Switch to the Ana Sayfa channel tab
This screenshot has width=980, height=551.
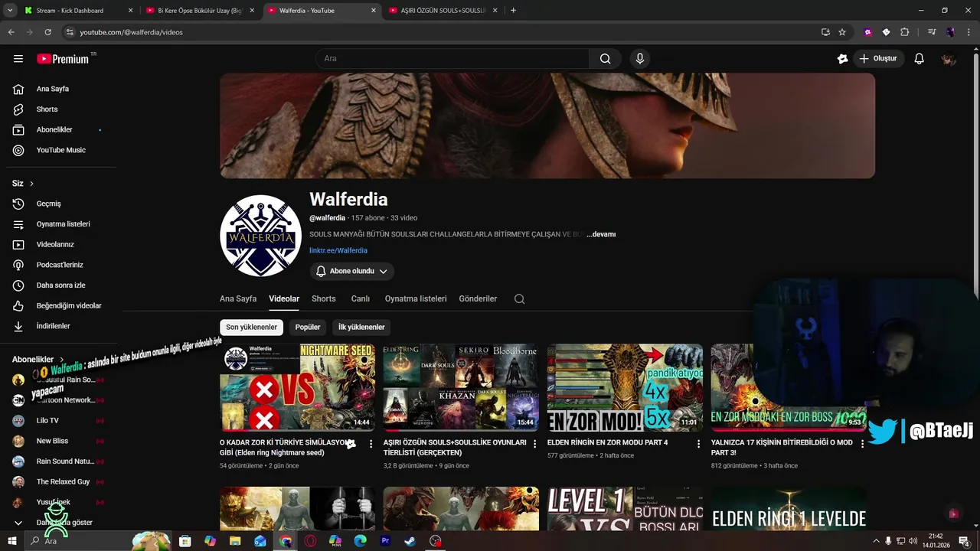click(238, 298)
